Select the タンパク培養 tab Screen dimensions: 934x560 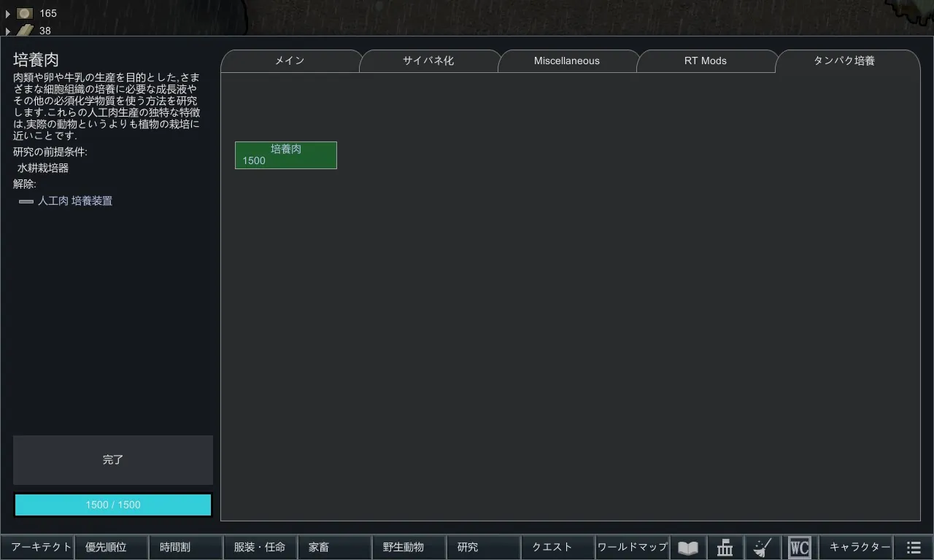coord(844,61)
